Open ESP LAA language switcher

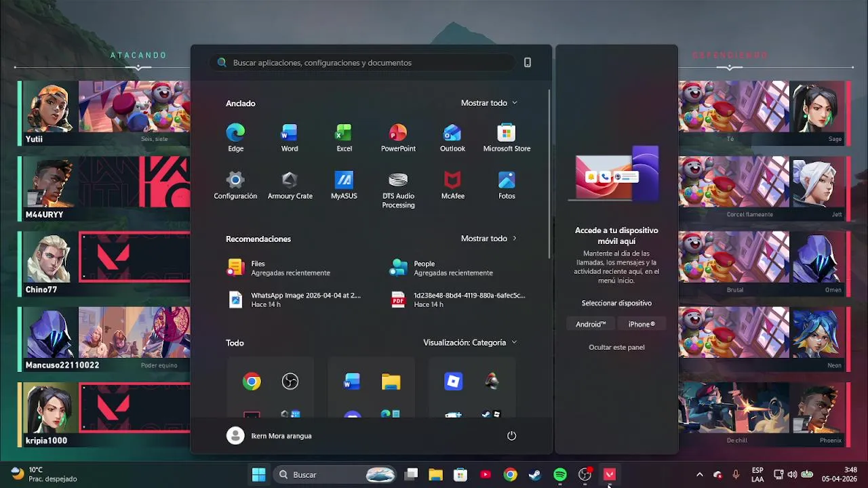[757, 474]
